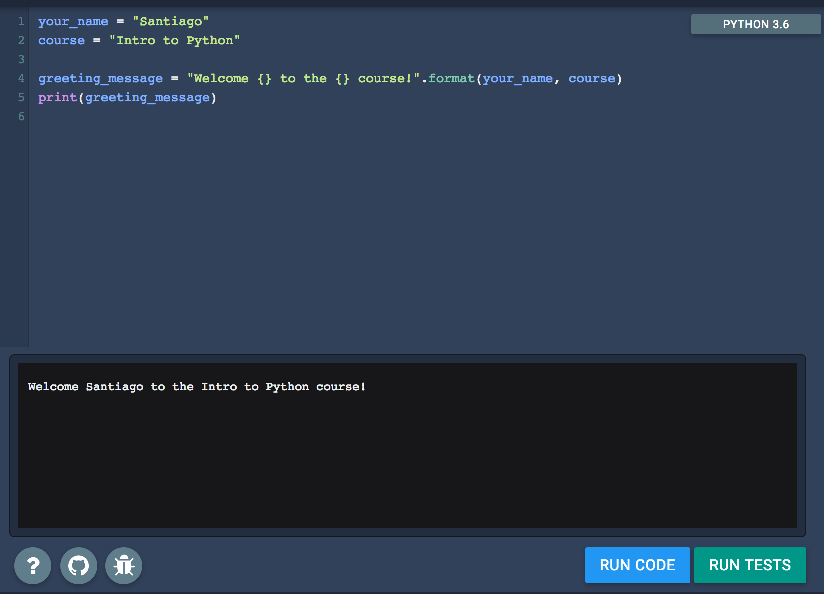Click the string "Intro to Python" on line 2
Image resolution: width=824 pixels, height=594 pixels.
[x=174, y=40]
